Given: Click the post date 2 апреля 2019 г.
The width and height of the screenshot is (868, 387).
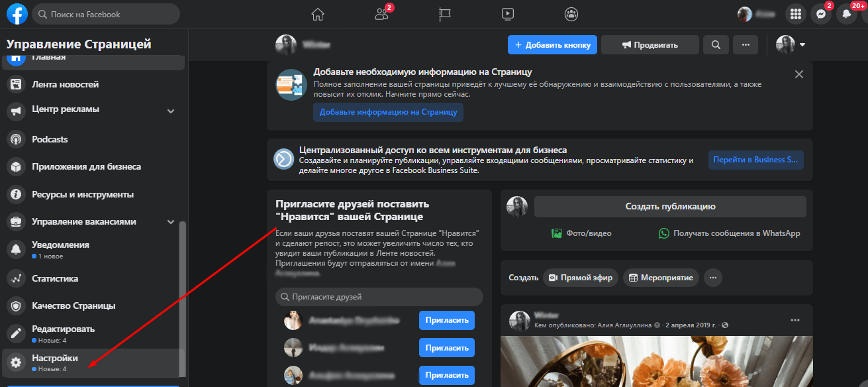Looking at the screenshot, I should coord(691,325).
